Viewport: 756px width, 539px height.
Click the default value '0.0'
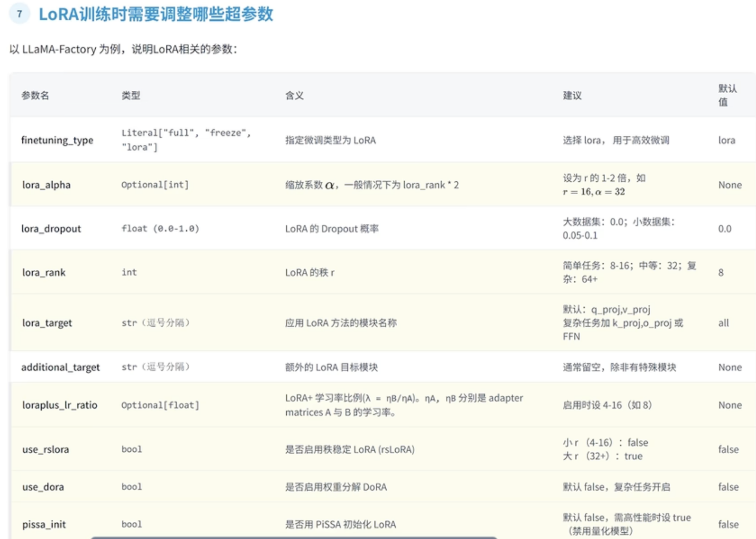[x=724, y=229]
